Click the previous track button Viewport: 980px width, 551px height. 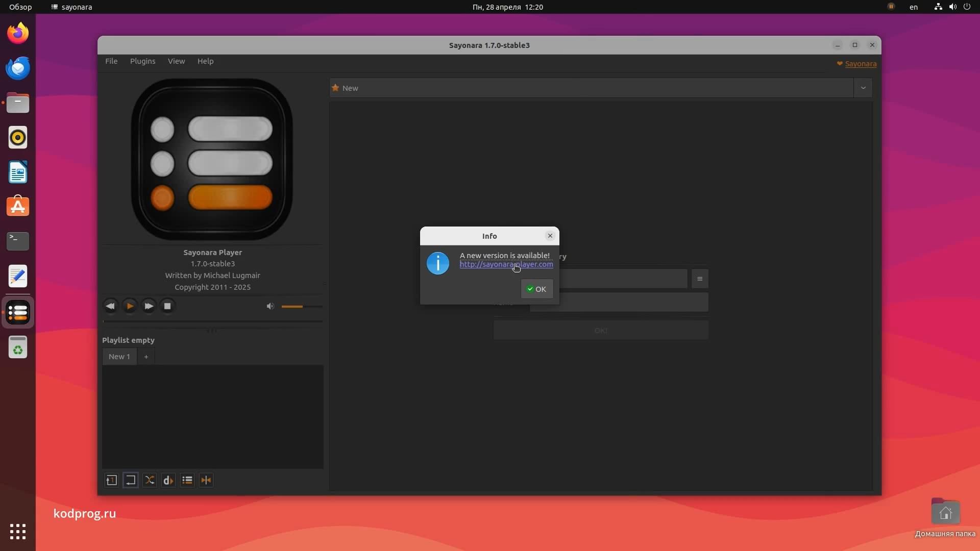tap(110, 306)
